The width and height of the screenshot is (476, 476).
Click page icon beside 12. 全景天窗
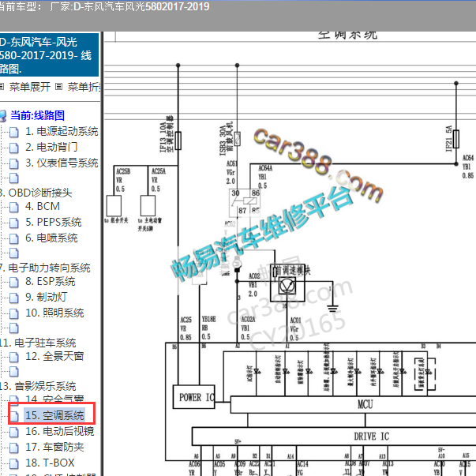[x=13, y=358]
